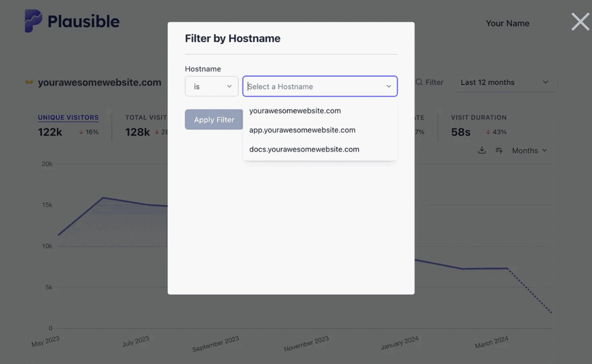Click the Plausible logo
592x364 pixels.
coord(72,21)
